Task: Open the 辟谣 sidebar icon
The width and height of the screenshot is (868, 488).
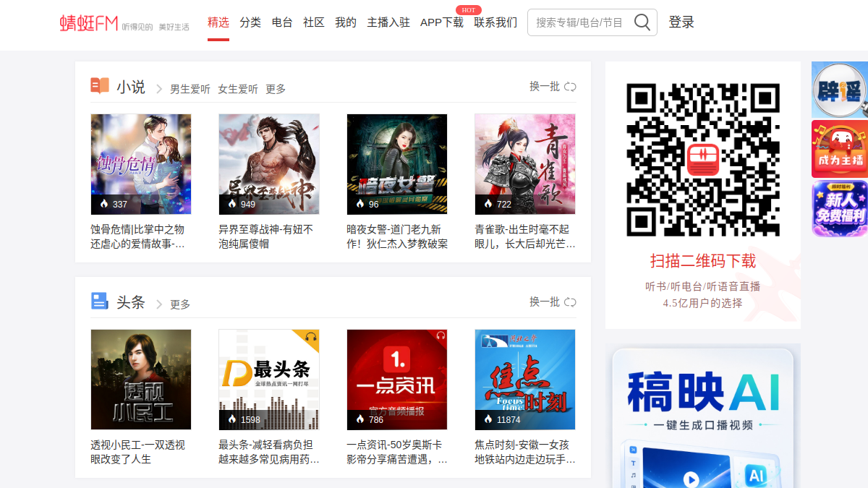Action: pos(840,90)
